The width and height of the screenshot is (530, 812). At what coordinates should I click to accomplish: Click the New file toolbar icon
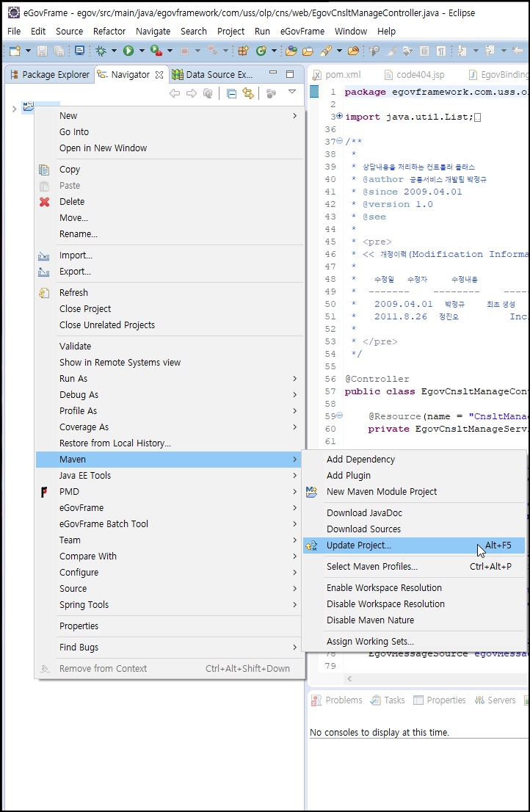coord(15,51)
